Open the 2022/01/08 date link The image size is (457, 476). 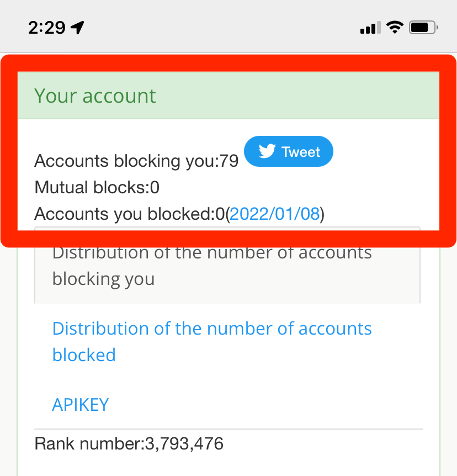pos(275,214)
